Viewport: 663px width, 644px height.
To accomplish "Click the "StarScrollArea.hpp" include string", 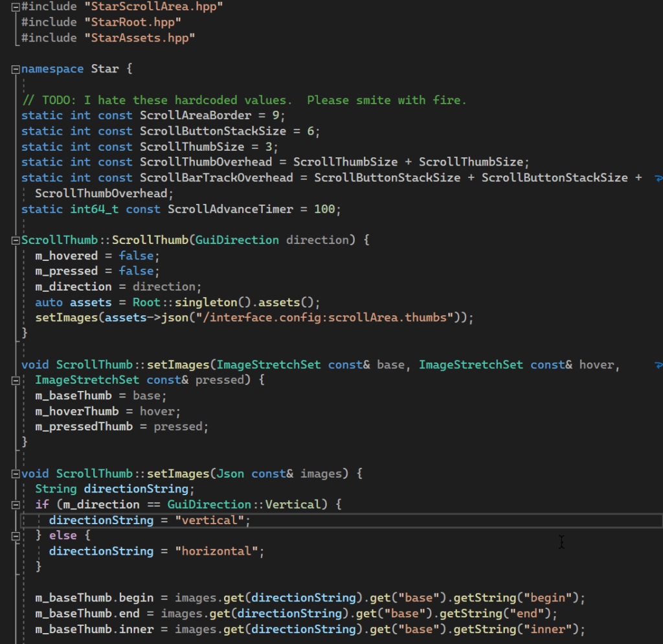I will point(153,6).
